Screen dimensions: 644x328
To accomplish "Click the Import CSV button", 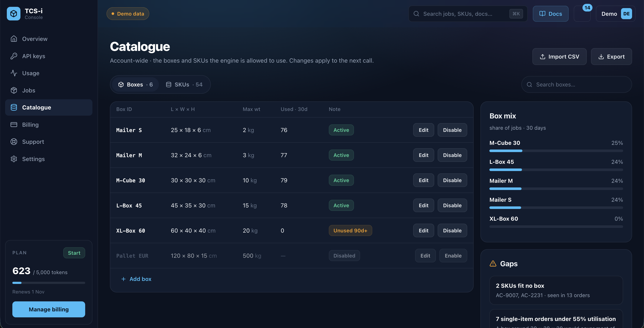I will click(x=559, y=57).
